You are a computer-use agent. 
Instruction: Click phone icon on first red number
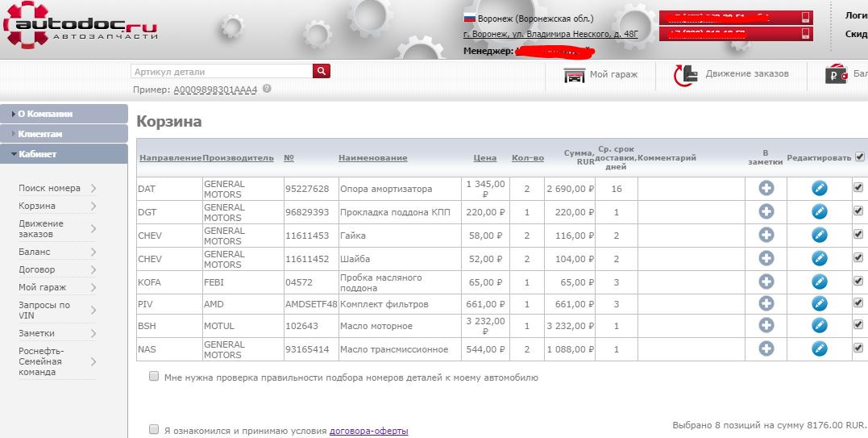805,17
